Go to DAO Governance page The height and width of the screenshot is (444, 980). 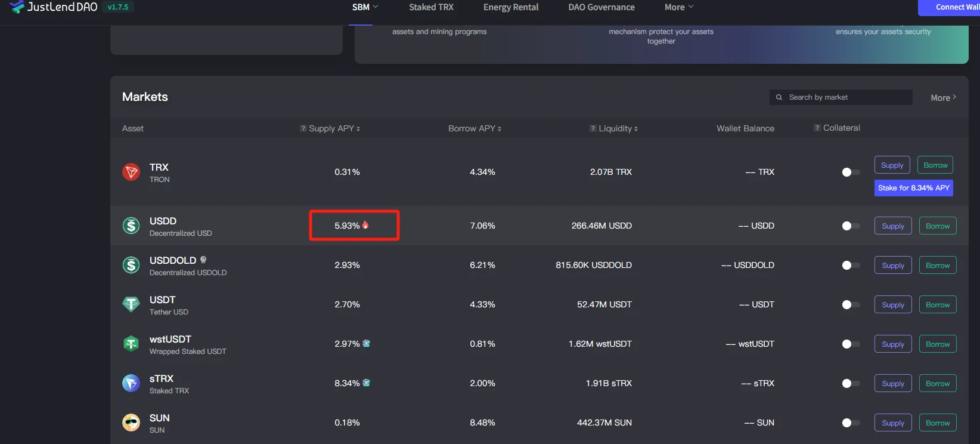tap(601, 7)
